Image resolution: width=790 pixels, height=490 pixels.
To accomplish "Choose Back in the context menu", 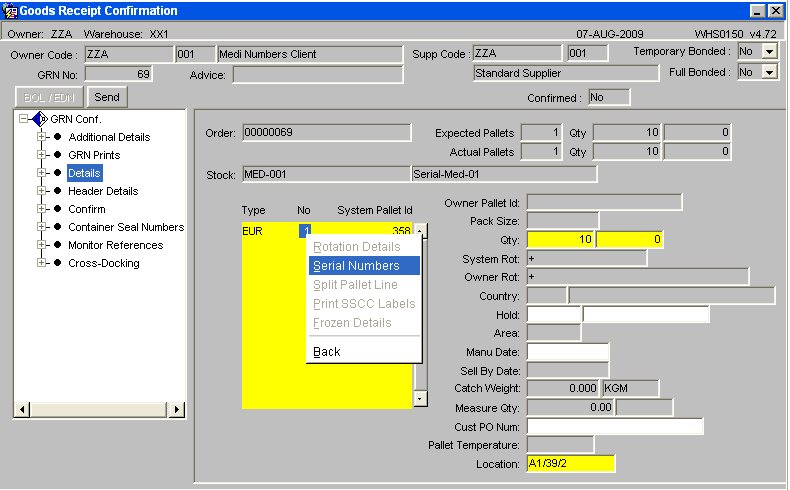I will 364,352.
